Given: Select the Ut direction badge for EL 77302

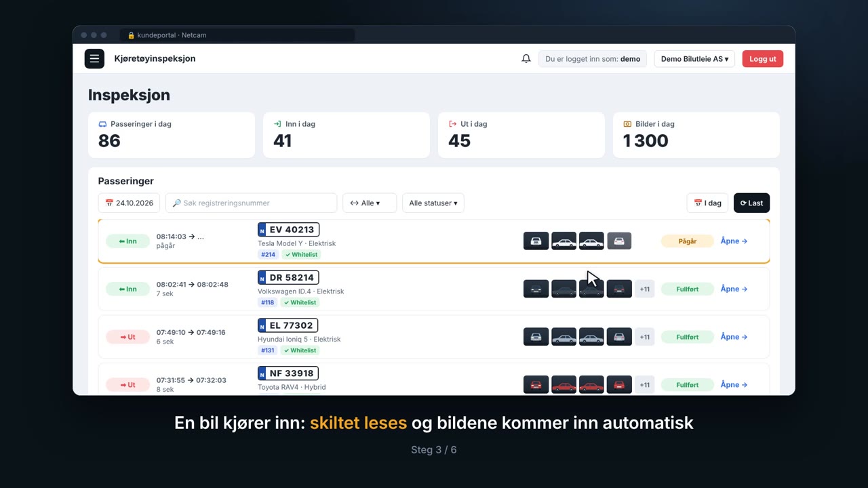Looking at the screenshot, I should coord(127,337).
